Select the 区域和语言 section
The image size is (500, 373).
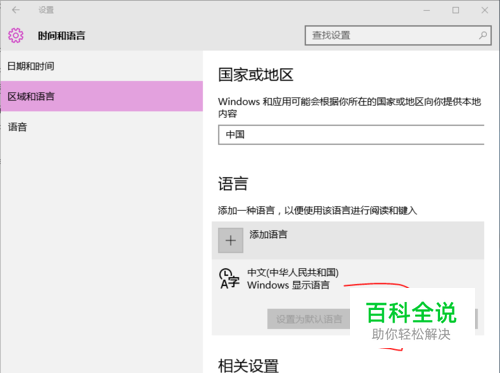[102, 96]
